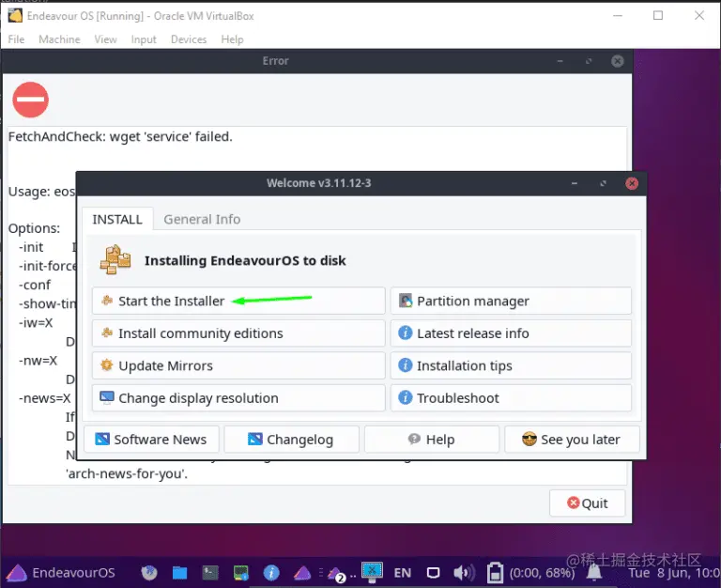Click the display tray icon
The image size is (721, 588).
pos(433,573)
